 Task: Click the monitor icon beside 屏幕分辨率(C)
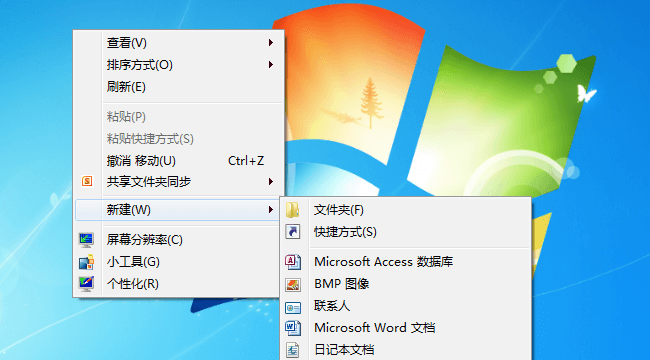click(86, 240)
